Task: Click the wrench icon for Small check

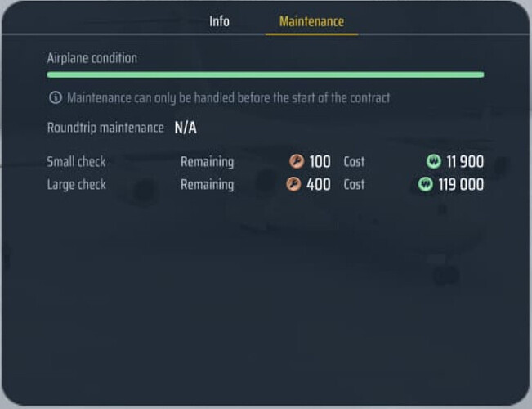Action: click(297, 162)
